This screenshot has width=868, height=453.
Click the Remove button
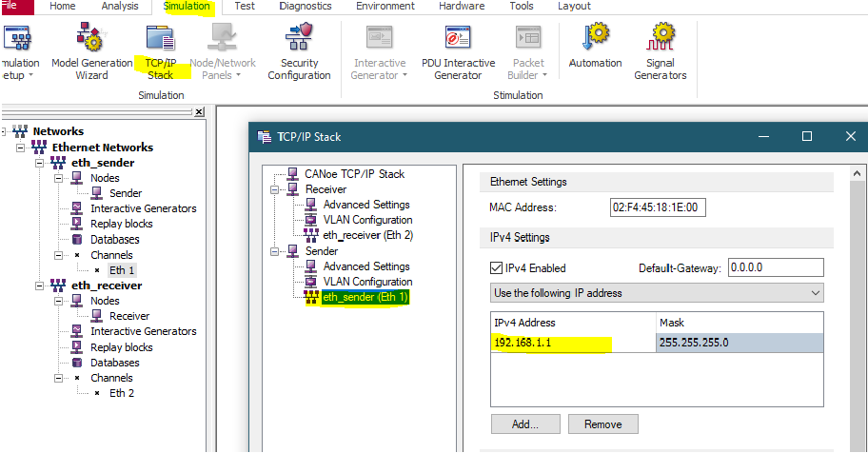point(602,424)
